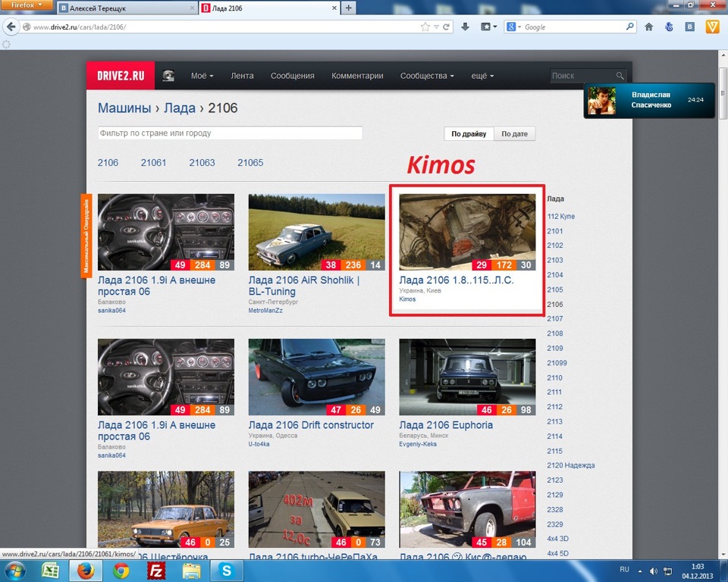Expand the Сообщества dropdown
728x582 pixels.
[x=427, y=76]
